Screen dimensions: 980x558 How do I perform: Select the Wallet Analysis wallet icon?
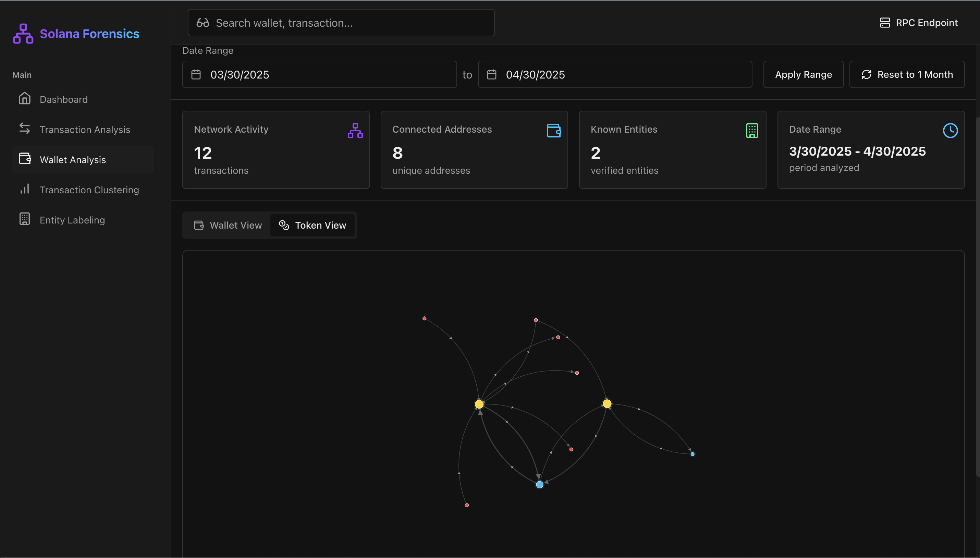(x=25, y=159)
